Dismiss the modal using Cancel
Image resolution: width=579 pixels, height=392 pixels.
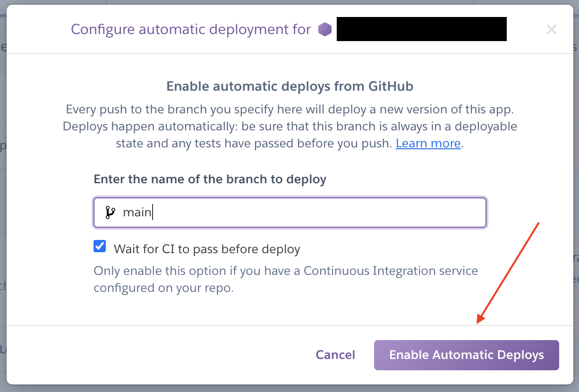tap(335, 355)
